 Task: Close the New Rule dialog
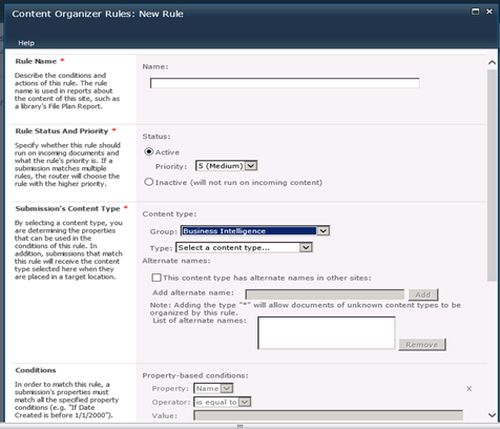click(x=489, y=12)
